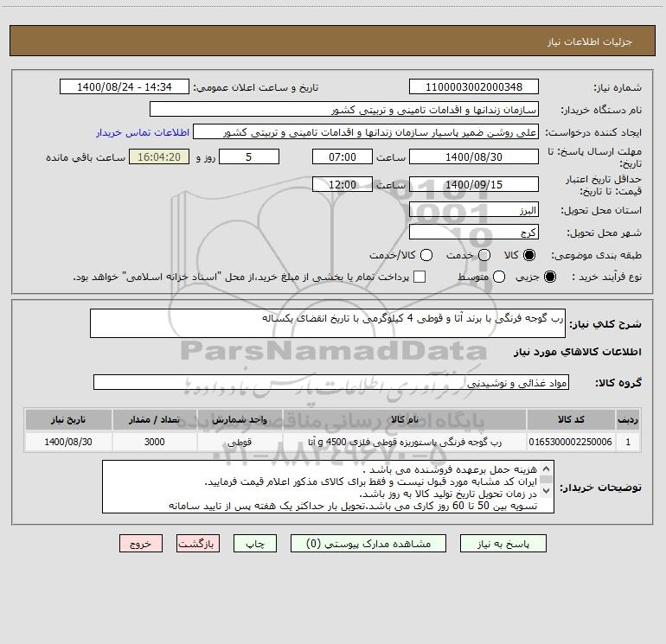Click the ردیف column header
666x644 pixels.
coord(628,419)
